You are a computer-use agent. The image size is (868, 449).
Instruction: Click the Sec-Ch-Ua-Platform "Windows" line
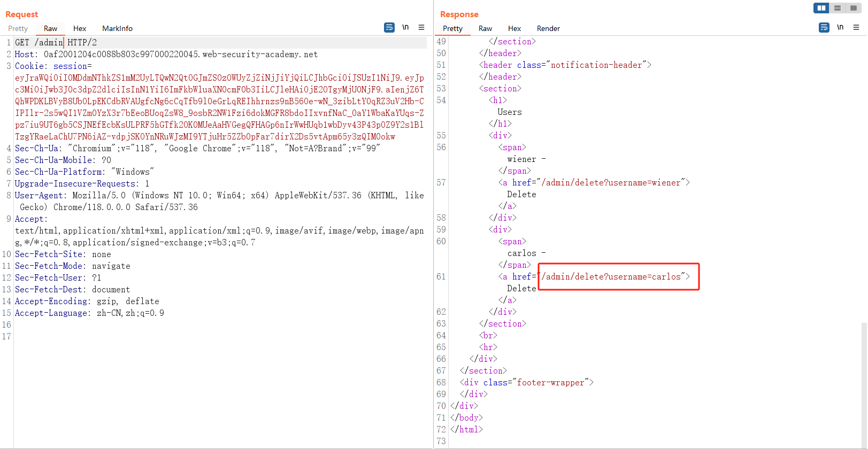(x=85, y=172)
